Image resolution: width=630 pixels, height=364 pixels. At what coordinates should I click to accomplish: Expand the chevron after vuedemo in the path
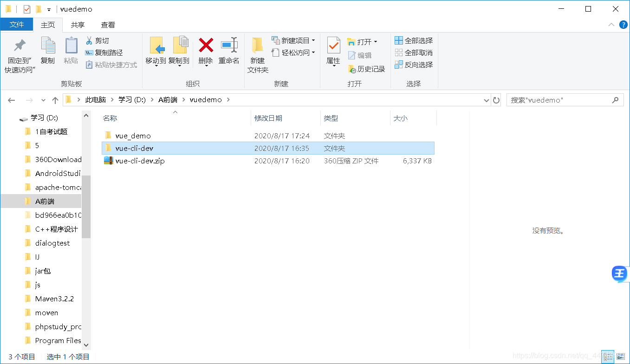(x=228, y=100)
